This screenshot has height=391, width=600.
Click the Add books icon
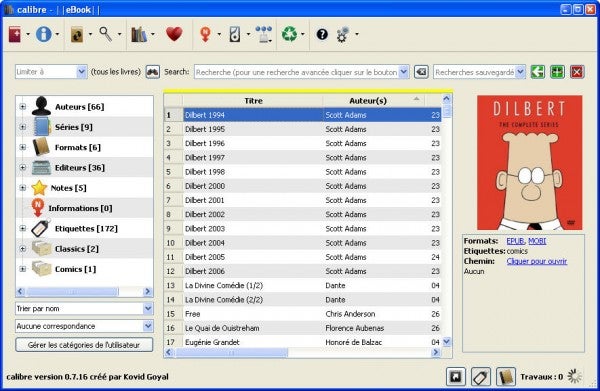15,34
